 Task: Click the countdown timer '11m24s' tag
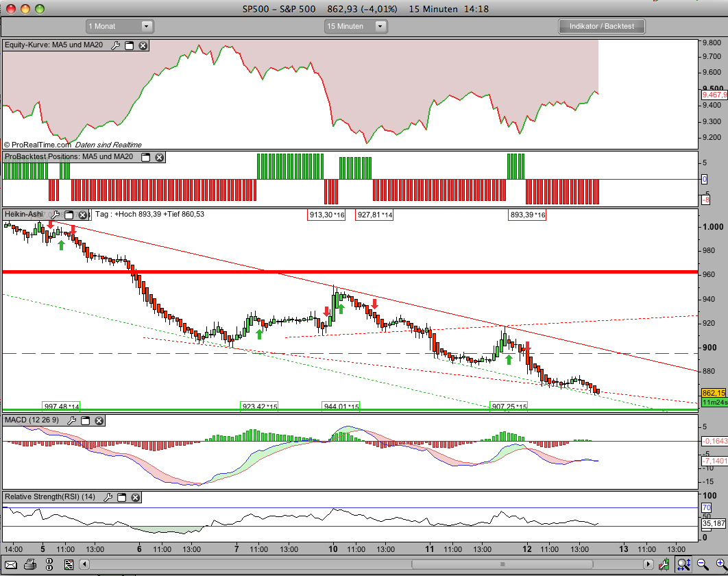[714, 403]
